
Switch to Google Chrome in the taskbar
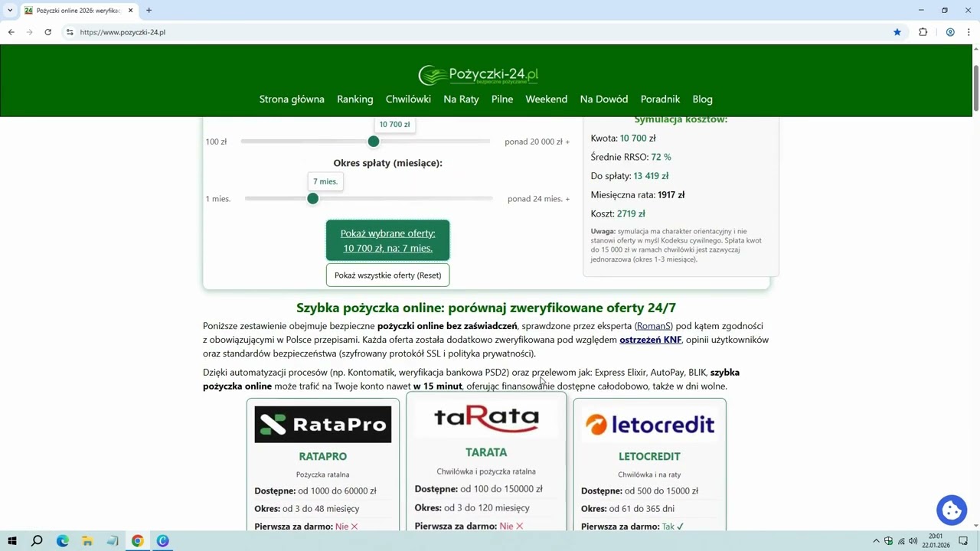coord(137,541)
